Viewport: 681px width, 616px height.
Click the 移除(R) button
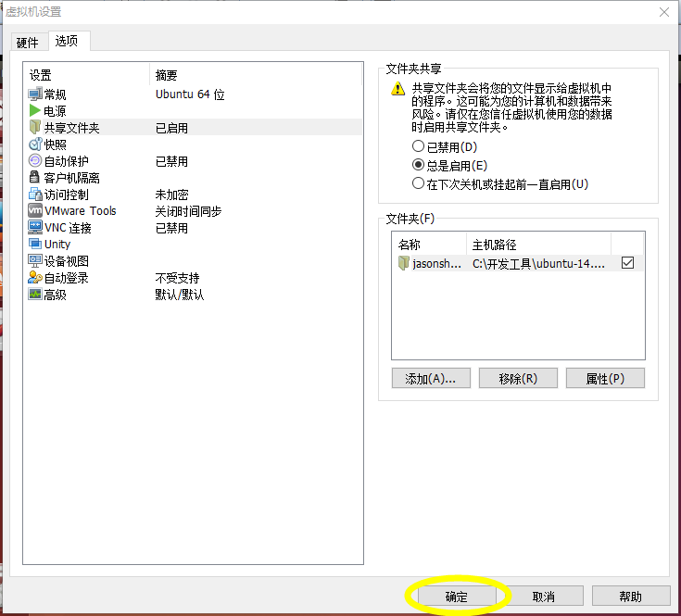pyautogui.click(x=518, y=379)
